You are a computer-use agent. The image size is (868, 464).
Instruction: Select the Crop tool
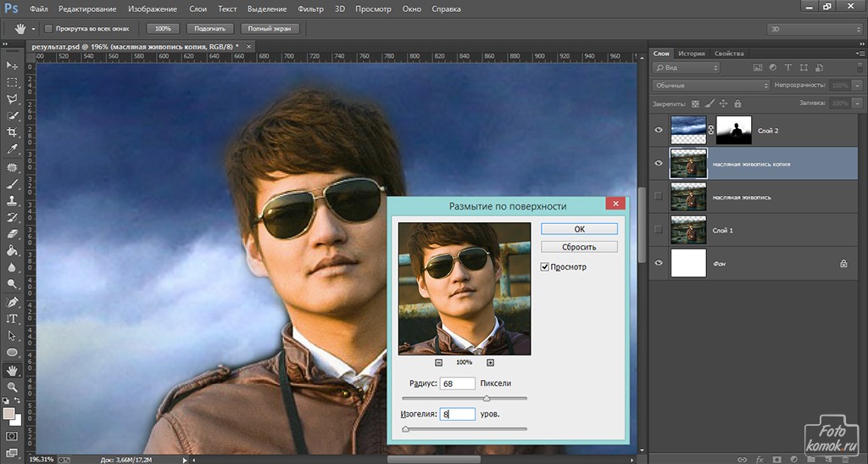coord(12,132)
